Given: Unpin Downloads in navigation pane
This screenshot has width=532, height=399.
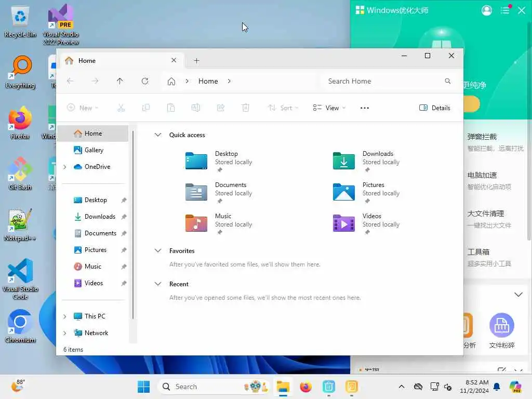Looking at the screenshot, I should [124, 217].
